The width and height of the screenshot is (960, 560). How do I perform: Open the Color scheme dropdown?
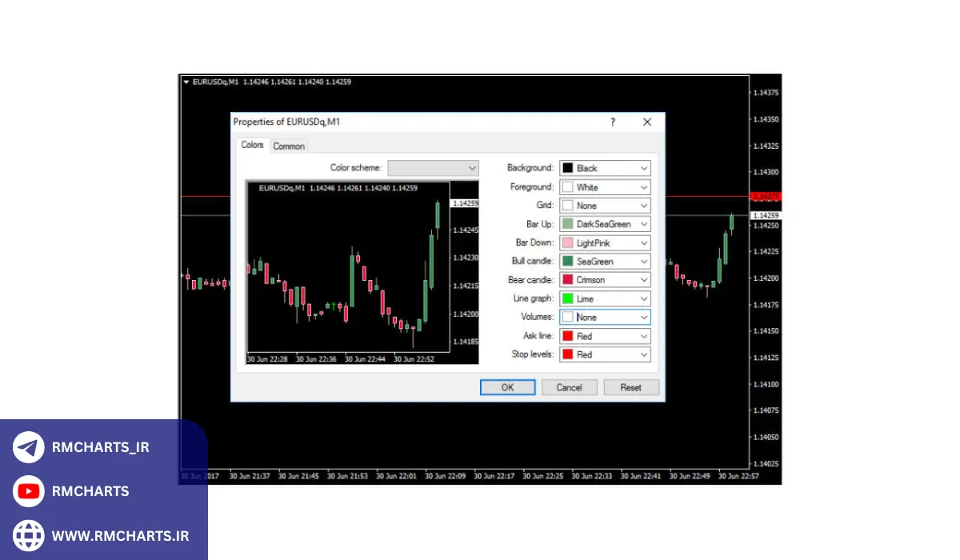coord(433,168)
